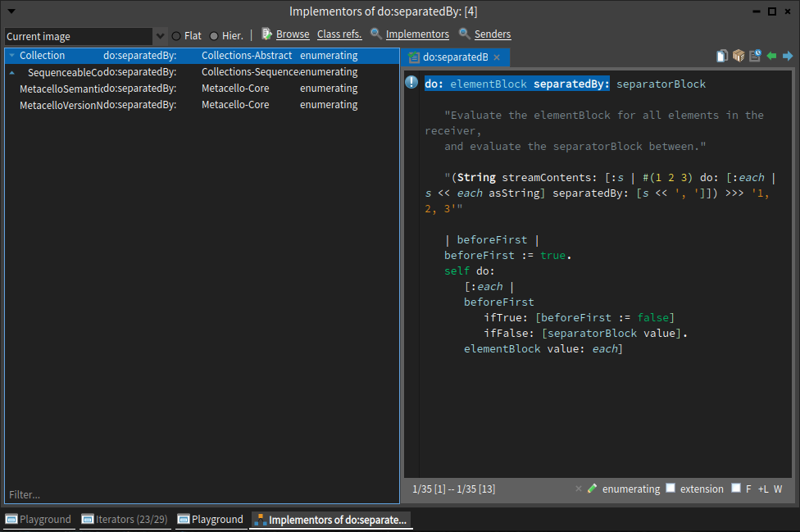Select the Flat radio button
Viewport: 800px width, 532px height.
176,36
